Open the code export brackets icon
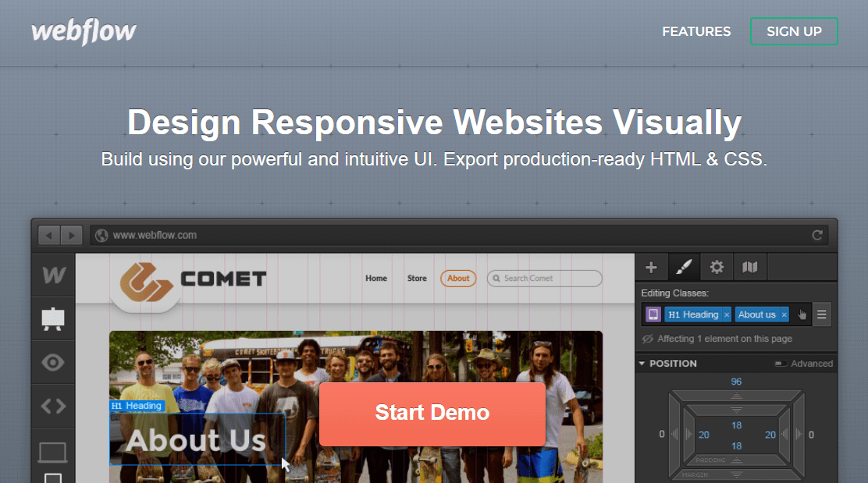The image size is (868, 483). 53,407
